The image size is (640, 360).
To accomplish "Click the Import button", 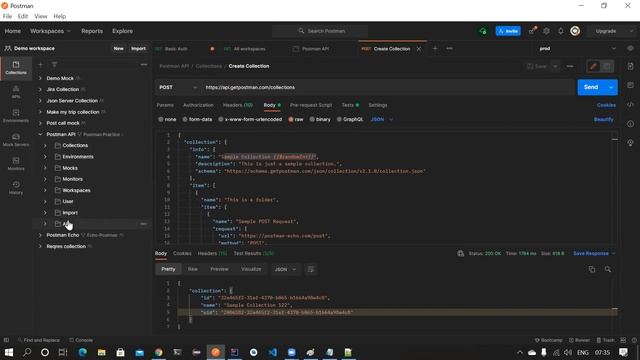I will (138, 49).
